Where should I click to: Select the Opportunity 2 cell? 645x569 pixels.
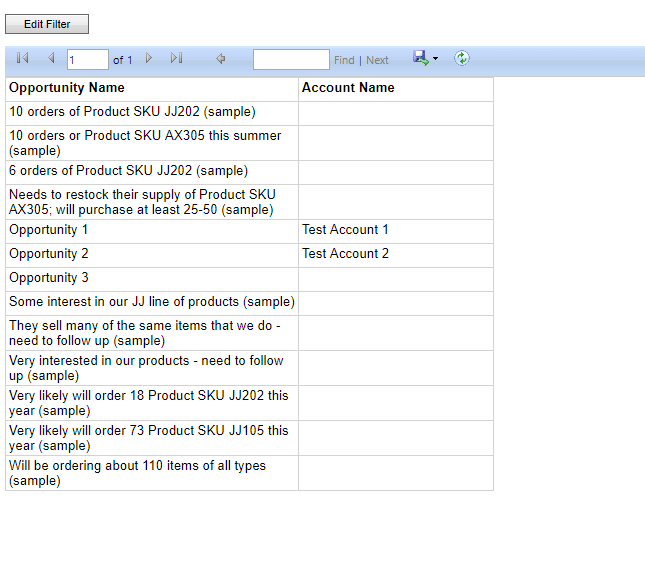click(152, 255)
